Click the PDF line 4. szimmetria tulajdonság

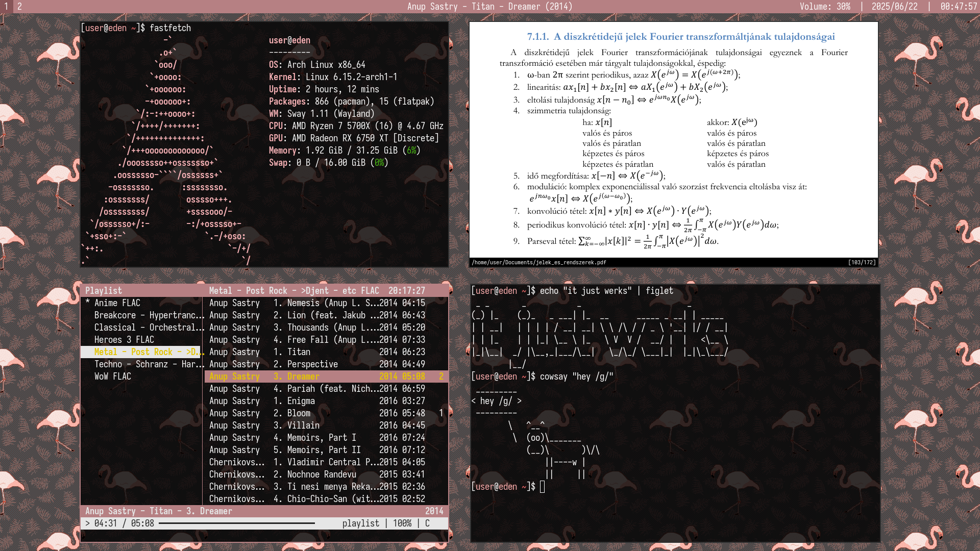pos(562,111)
